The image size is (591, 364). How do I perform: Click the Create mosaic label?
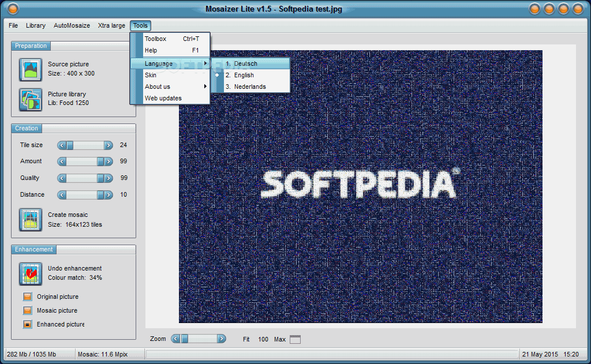coord(68,215)
